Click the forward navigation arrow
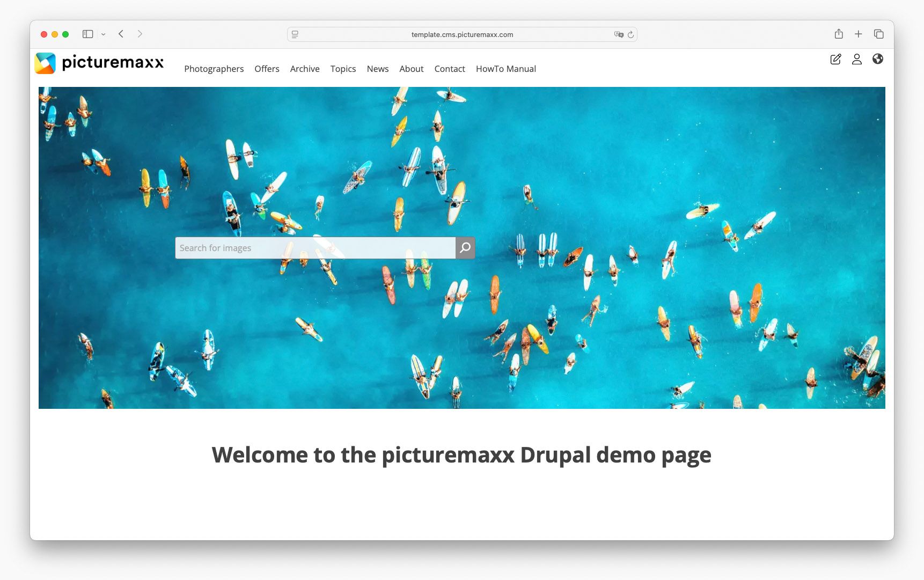The image size is (924, 580). click(x=140, y=34)
